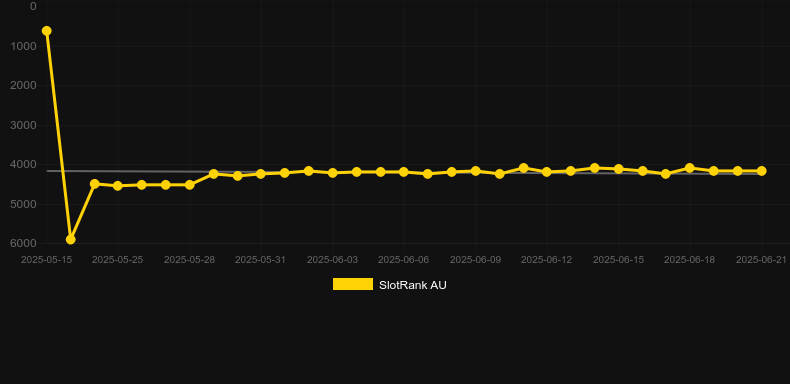This screenshot has height=384, width=790.
Task: Click the 2025-05-31 x-axis label
Action: (260, 260)
